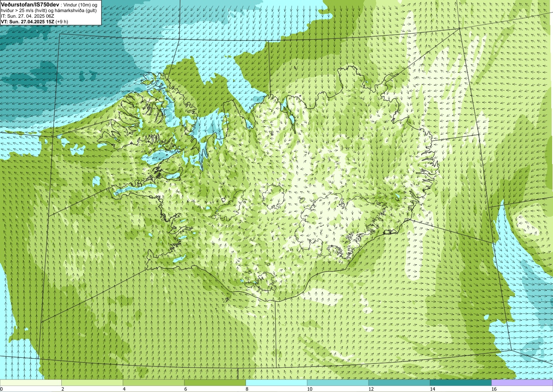Click the 10–12 m/s turquoise legend swatch

[338, 383]
